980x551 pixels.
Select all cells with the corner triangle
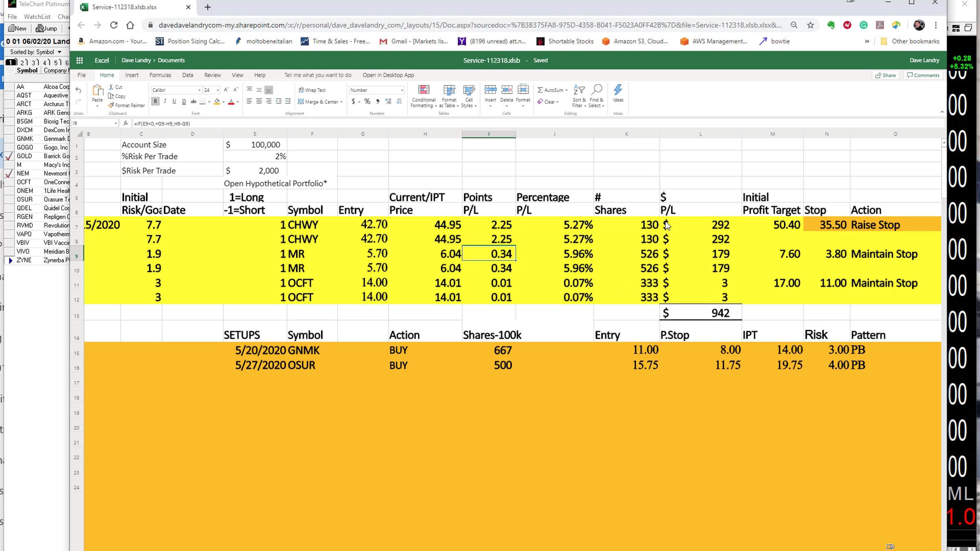[80, 134]
